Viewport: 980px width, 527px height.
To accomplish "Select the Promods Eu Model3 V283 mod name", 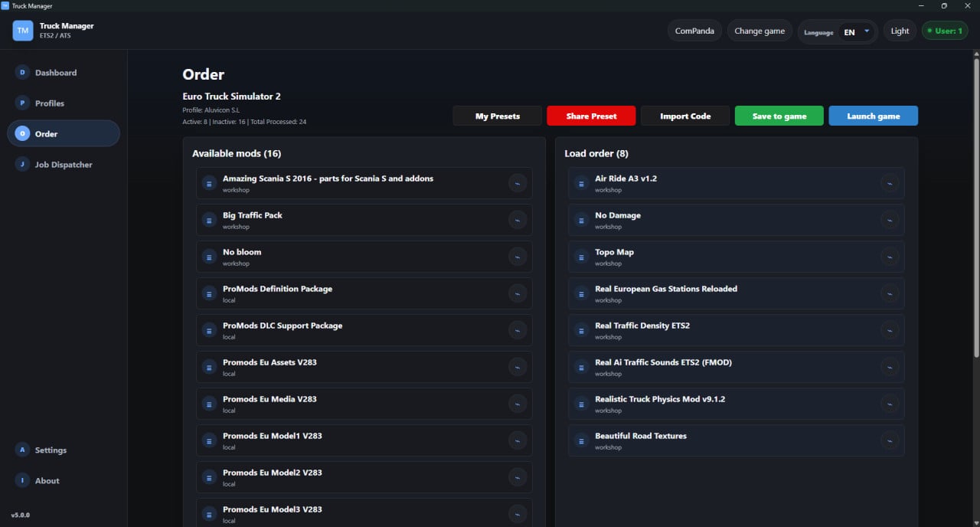I will pyautogui.click(x=273, y=509).
